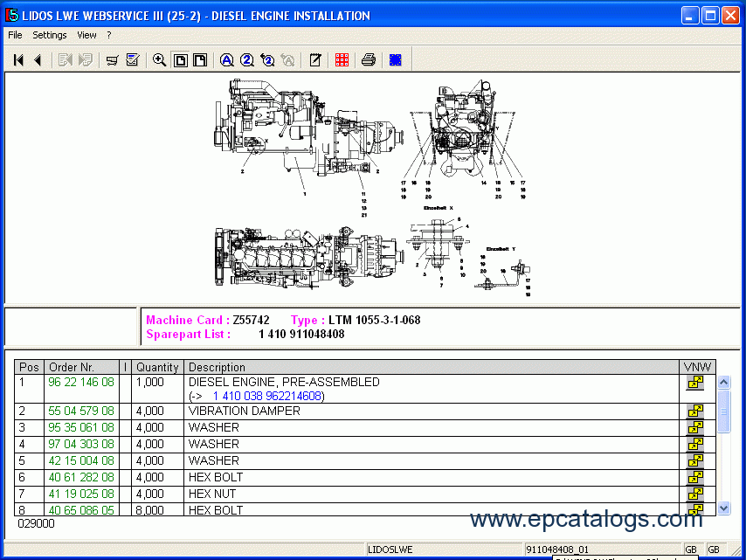Viewport: 746px width, 560px height.
Task: Select order number 40 65 086 05
Action: (x=81, y=510)
